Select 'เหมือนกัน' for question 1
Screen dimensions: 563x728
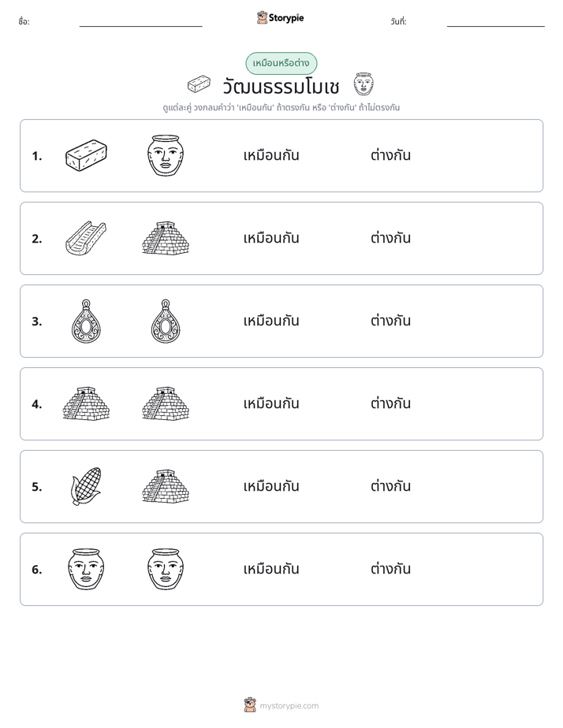coord(271,155)
